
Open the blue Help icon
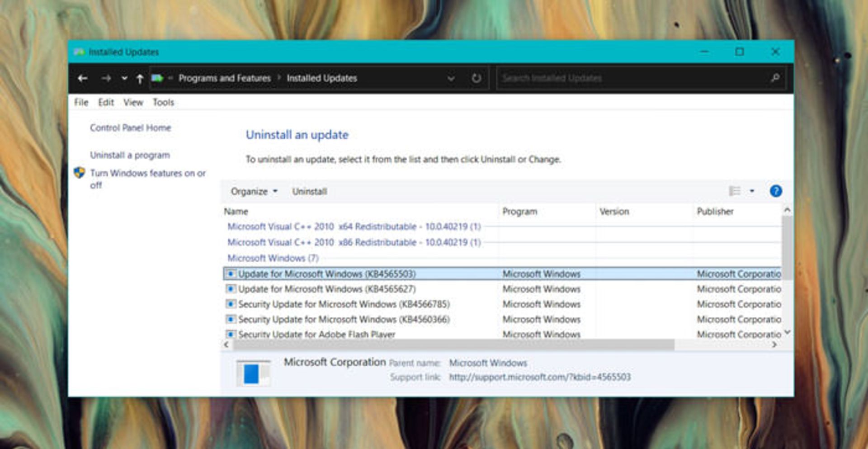click(x=775, y=191)
